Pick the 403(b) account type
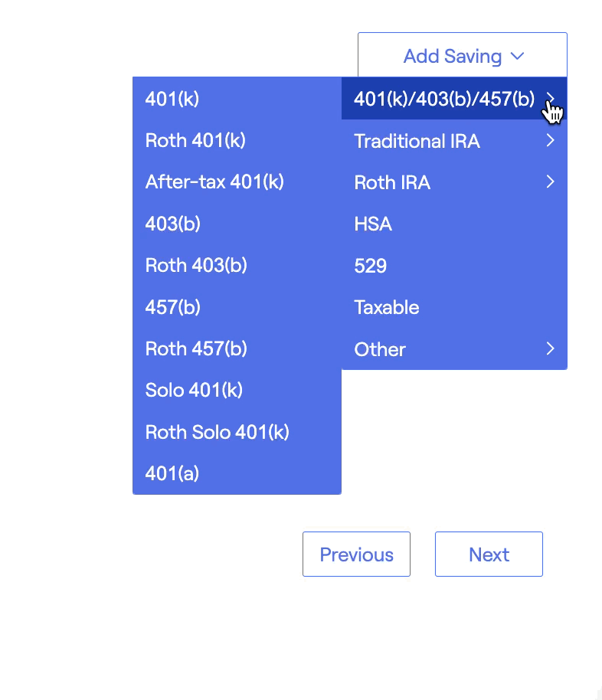 pos(237,224)
